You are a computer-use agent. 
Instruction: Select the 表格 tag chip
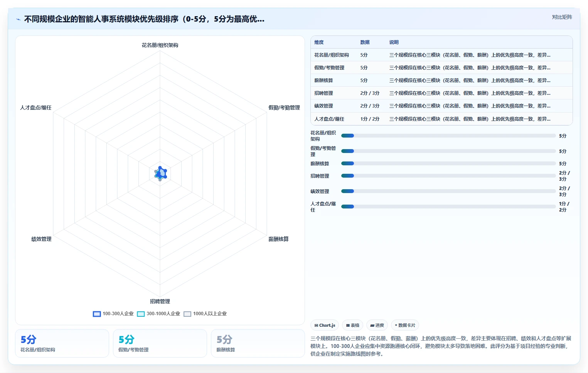[352, 325]
